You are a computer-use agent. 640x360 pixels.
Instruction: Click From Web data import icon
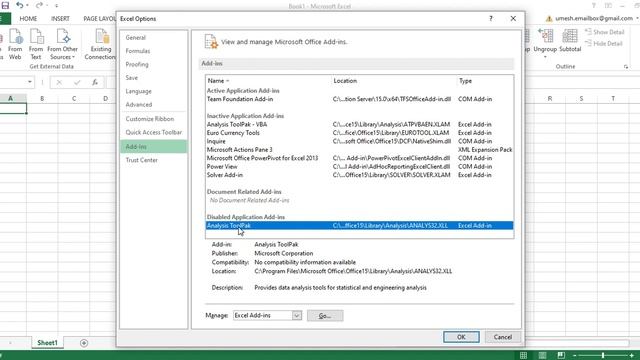pos(15,44)
